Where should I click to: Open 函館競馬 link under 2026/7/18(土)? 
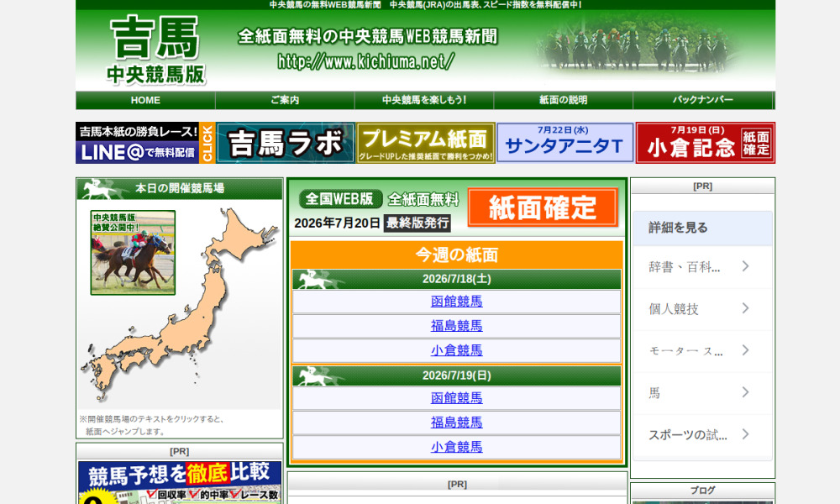(x=456, y=302)
